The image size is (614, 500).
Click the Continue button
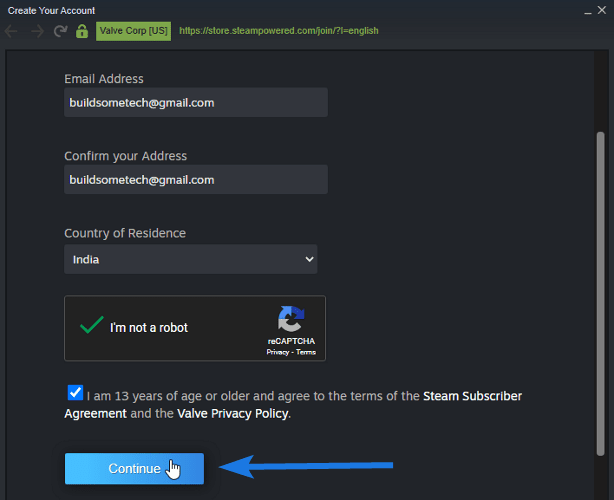click(134, 469)
